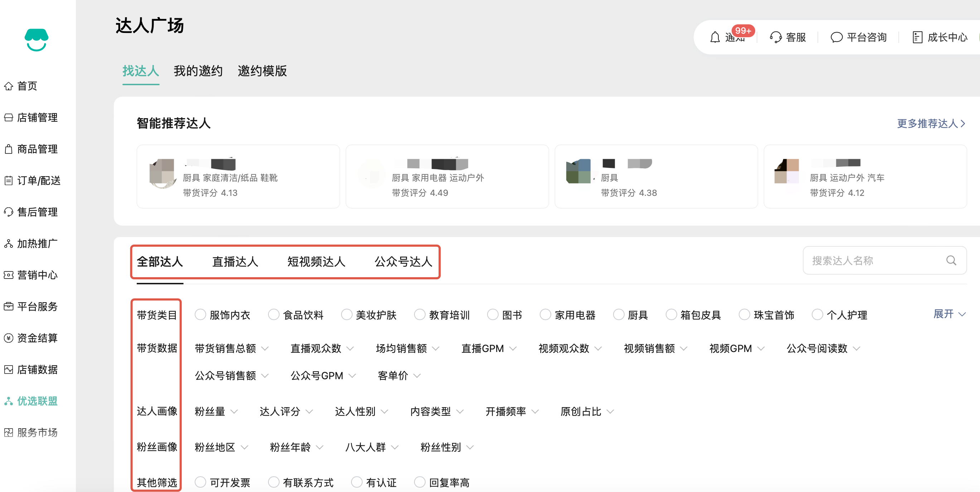Open the growth center document icon
Screen dimensions: 980x492
(917, 37)
